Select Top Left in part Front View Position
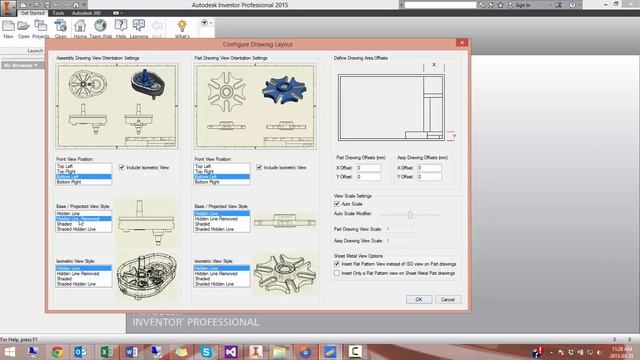Image resolution: width=640 pixels, height=360 pixels. (x=221, y=166)
